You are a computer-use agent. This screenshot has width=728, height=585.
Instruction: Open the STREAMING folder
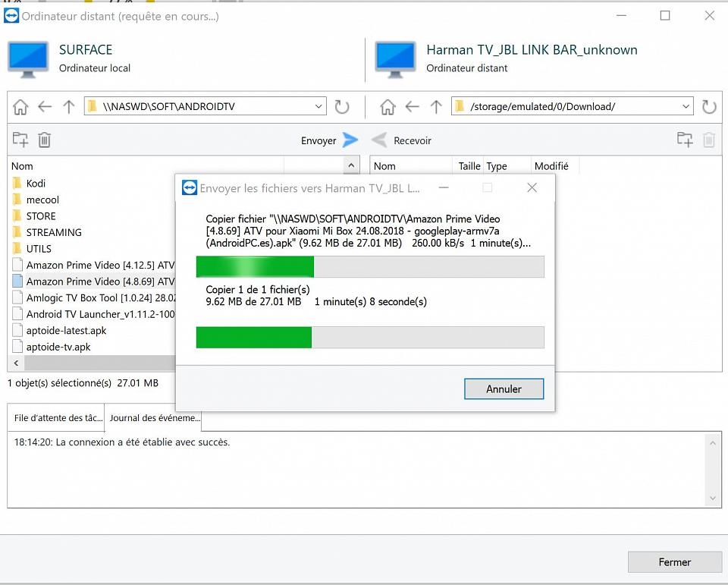point(53,232)
